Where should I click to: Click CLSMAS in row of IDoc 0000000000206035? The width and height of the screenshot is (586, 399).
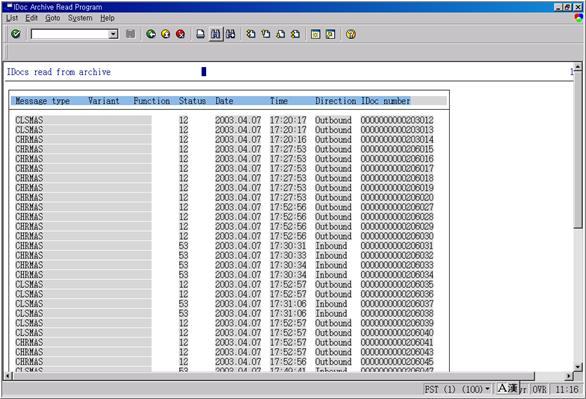29,284
